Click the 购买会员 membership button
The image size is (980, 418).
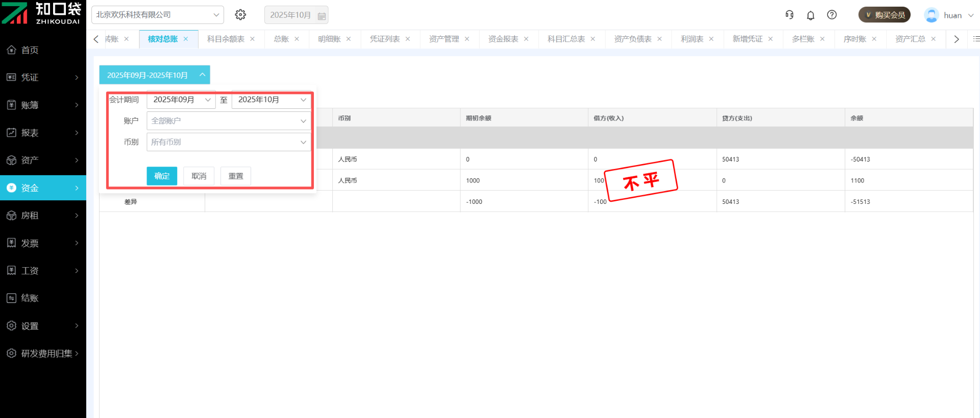pos(885,15)
